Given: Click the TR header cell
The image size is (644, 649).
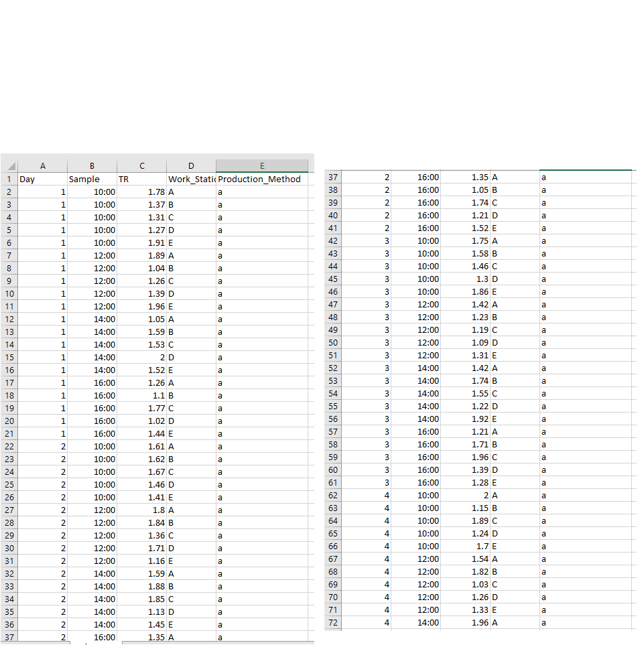Looking at the screenshot, I should 141,179.
